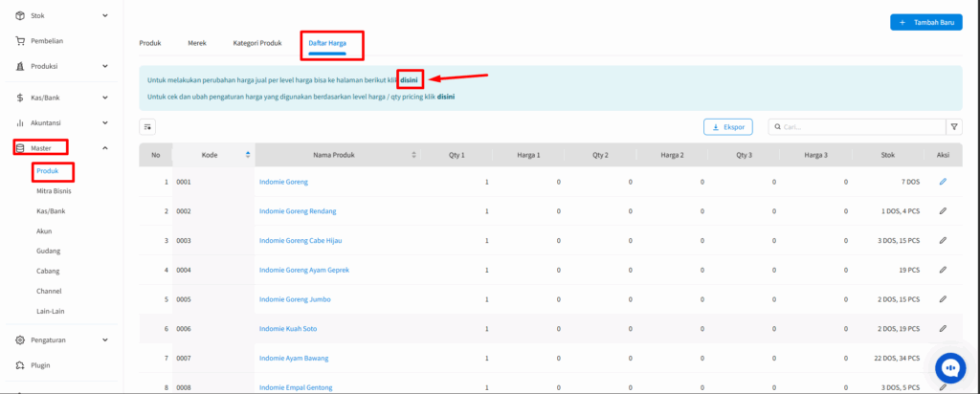This screenshot has height=394, width=980.
Task: Open Kas/Bank under Master submenu
Action: [x=51, y=211]
